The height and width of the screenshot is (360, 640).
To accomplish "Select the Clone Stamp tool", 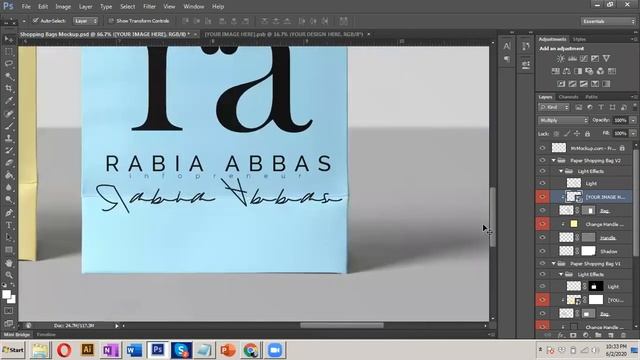I will point(9,138).
